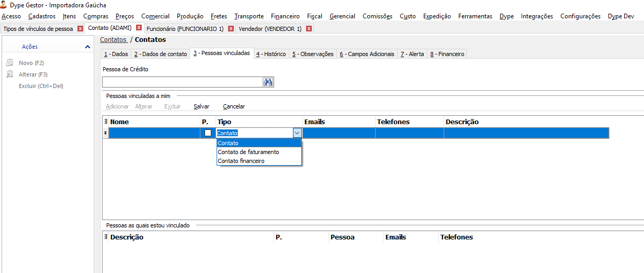Tick the P. checkbox in the new row
This screenshot has width=644, height=273.
[x=208, y=133]
